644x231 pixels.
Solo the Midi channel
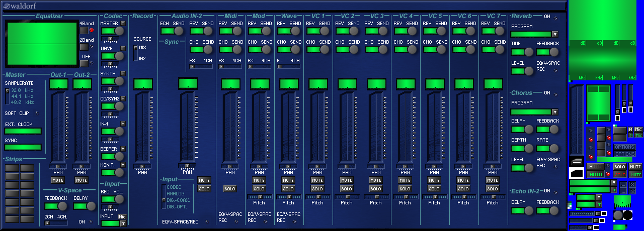point(230,189)
